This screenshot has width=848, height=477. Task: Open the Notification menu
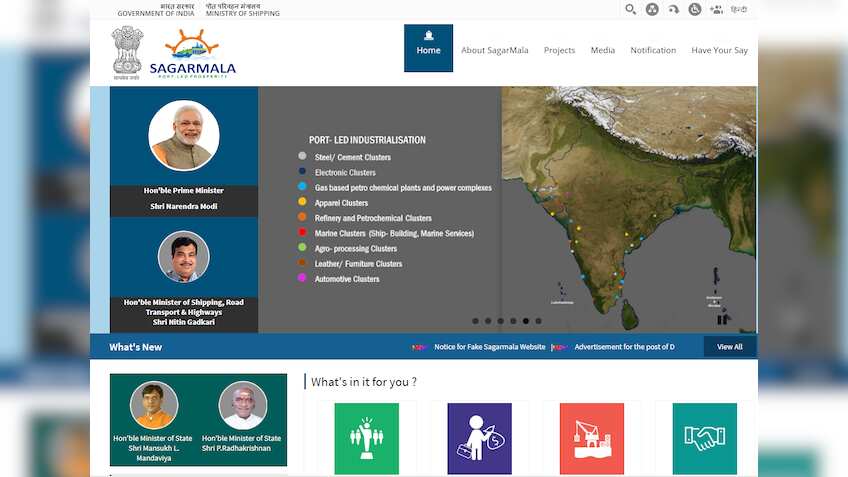coord(653,50)
